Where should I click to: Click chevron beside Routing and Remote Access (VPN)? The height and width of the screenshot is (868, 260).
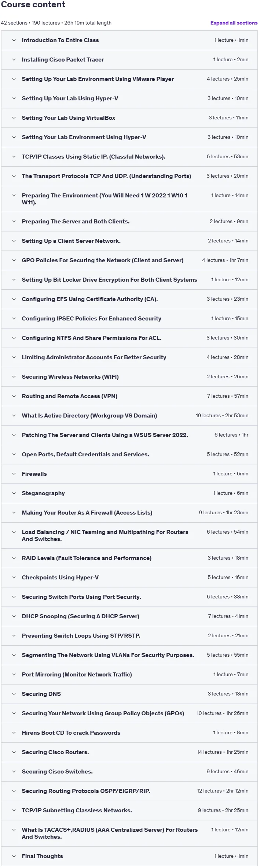point(14,396)
